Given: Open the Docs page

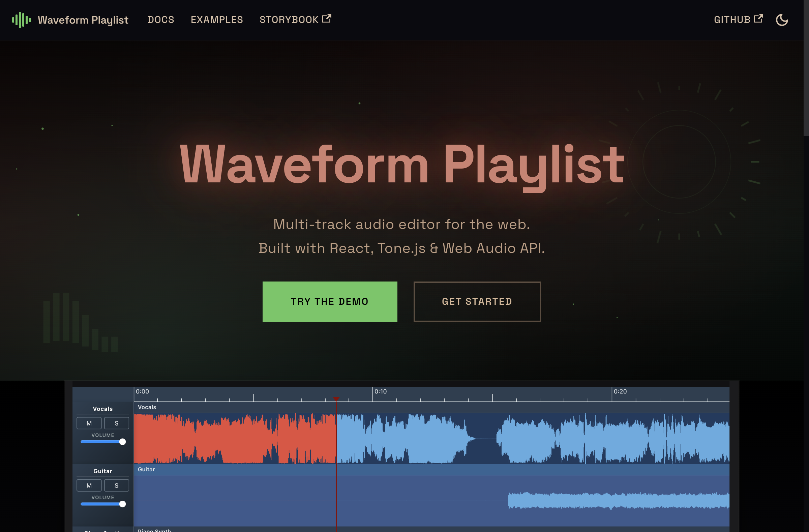Looking at the screenshot, I should coord(161,19).
